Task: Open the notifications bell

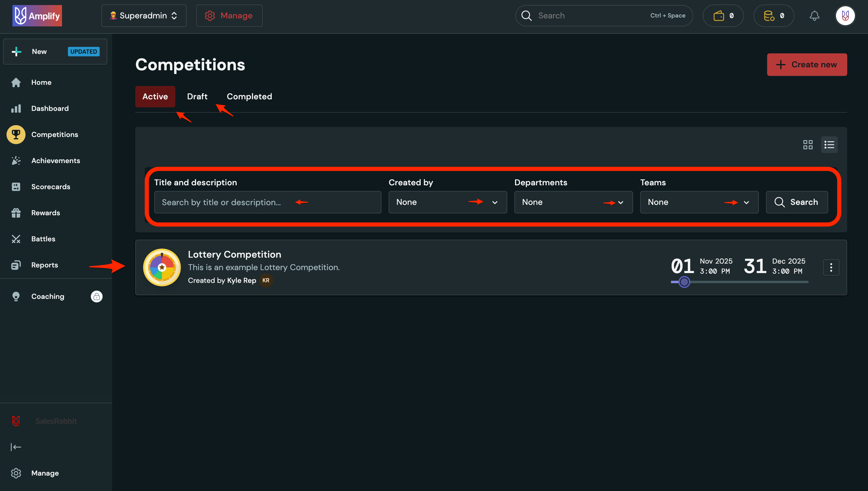Action: pos(814,15)
